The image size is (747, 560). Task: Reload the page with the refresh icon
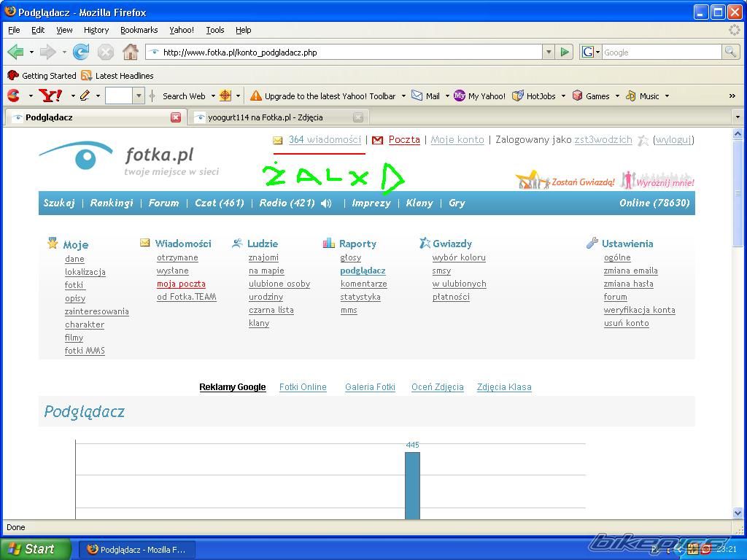(81, 52)
